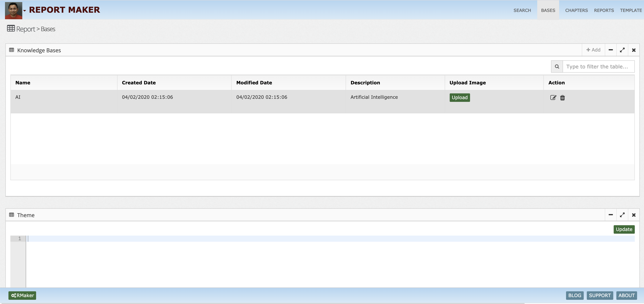Click the edit icon for AI row
Viewport: 644px width, 304px height.
tap(553, 98)
